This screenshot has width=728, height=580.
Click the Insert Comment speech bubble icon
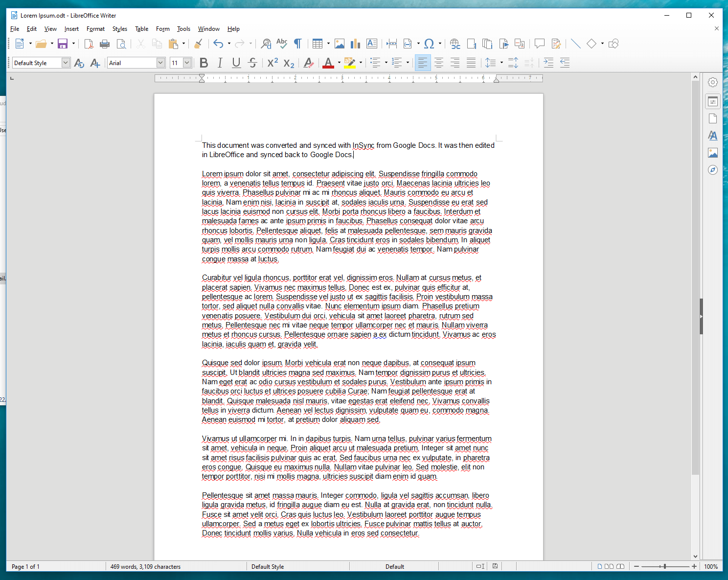pyautogui.click(x=539, y=44)
